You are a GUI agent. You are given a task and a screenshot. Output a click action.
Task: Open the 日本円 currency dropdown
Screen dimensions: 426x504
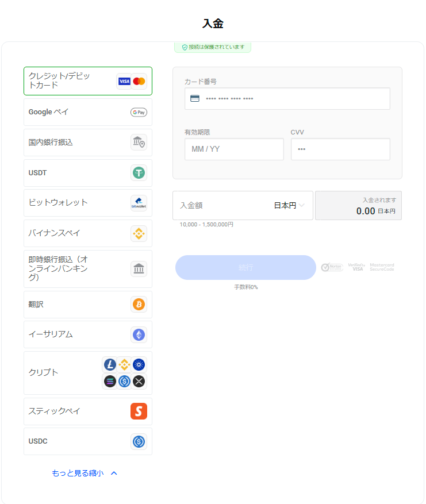(287, 205)
